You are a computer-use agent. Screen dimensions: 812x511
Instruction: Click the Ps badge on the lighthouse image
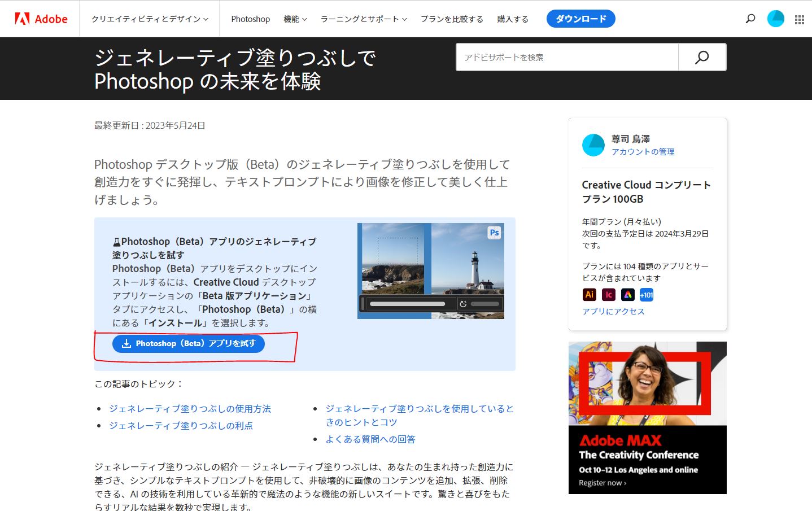494,233
